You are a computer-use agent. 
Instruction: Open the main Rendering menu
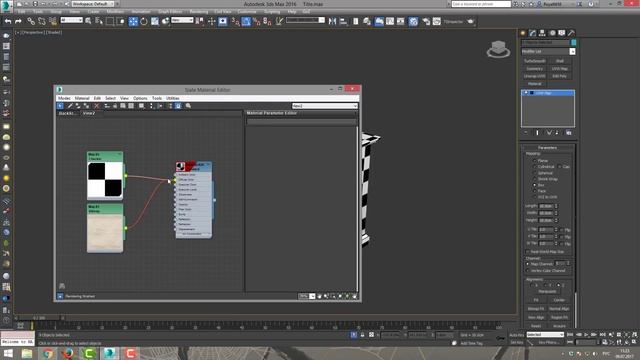tap(199, 12)
